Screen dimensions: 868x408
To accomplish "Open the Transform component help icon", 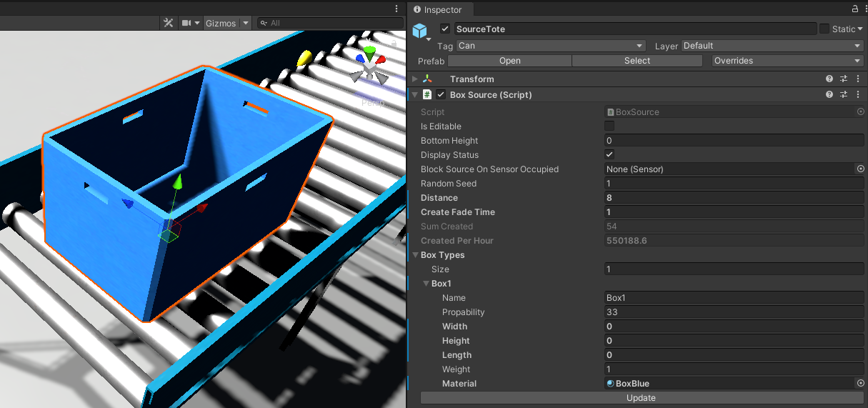I will 829,79.
